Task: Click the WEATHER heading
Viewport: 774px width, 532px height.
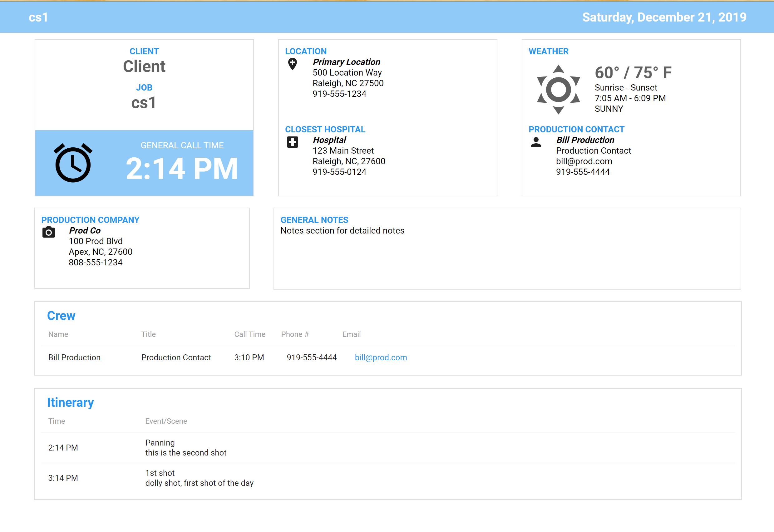Action: [x=548, y=51]
